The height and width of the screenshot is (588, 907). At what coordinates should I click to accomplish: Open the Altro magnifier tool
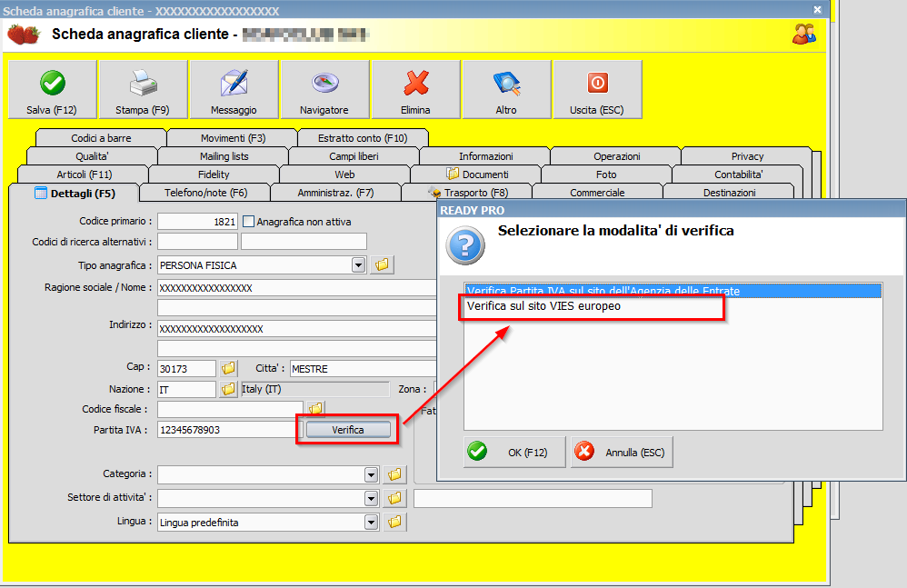coord(506,90)
